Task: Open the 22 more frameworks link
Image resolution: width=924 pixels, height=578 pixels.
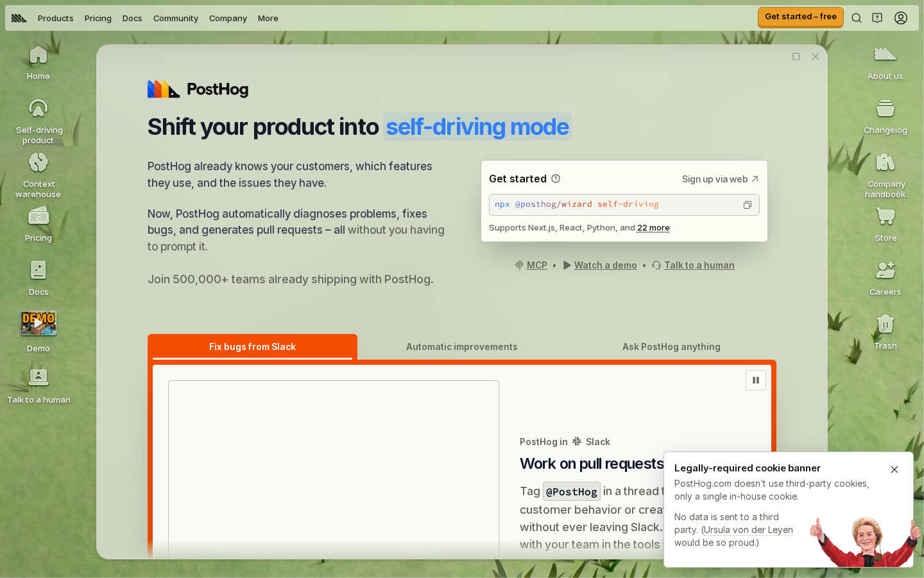Action: click(653, 228)
